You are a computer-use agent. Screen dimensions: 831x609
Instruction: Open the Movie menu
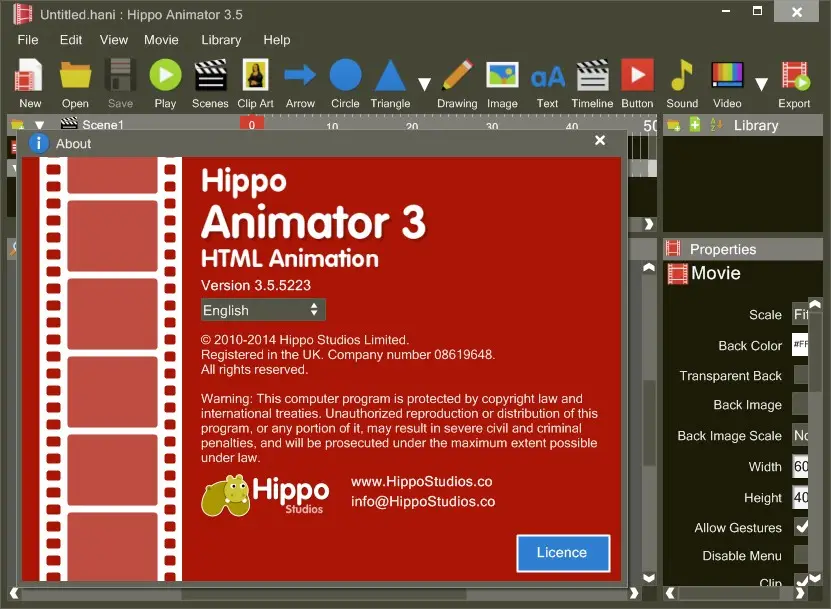[161, 40]
